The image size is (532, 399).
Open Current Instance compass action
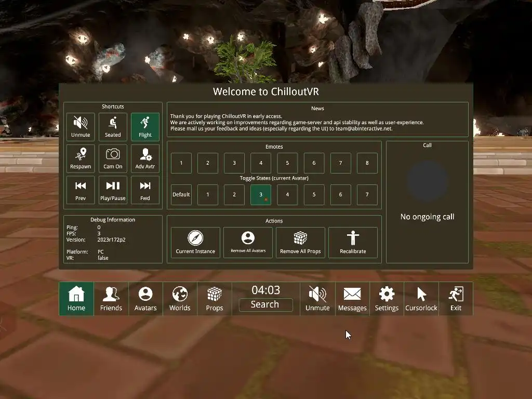195,243
